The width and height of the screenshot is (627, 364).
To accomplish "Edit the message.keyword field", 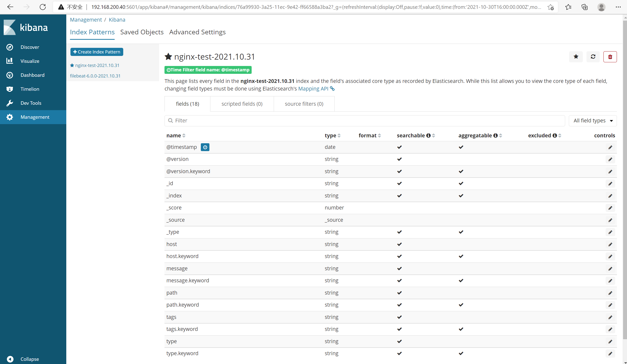I will pos(610,281).
